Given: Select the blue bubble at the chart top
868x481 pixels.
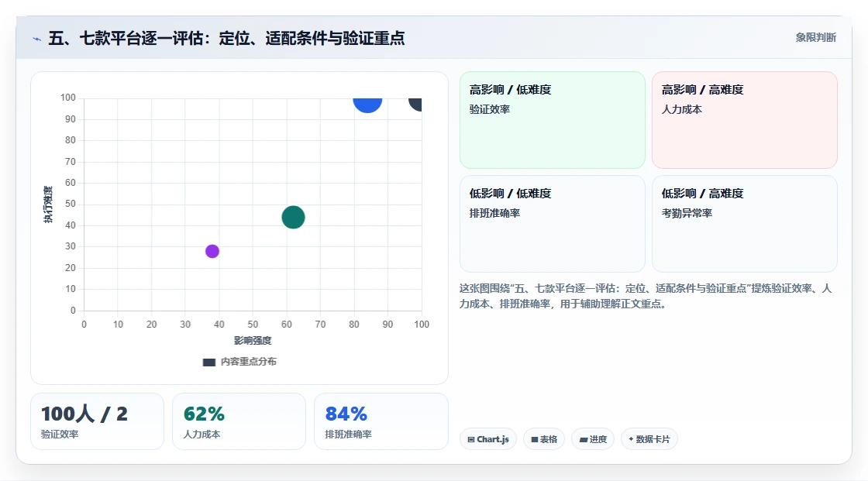Looking at the screenshot, I should (x=367, y=104).
